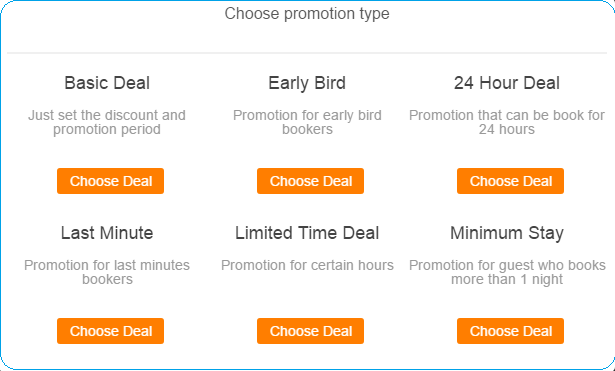Click the last minutes bookers description

(x=107, y=272)
